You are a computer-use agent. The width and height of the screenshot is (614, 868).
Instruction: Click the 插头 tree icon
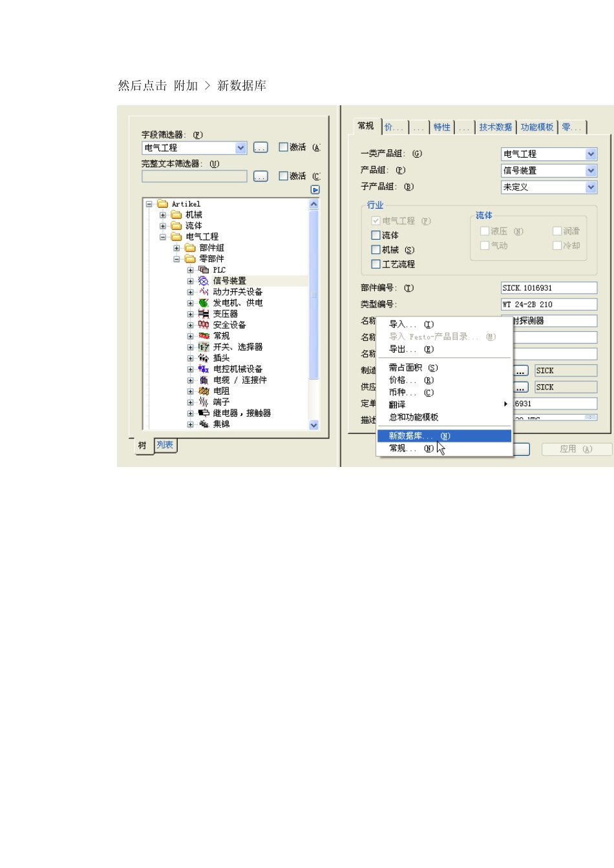[x=204, y=358]
